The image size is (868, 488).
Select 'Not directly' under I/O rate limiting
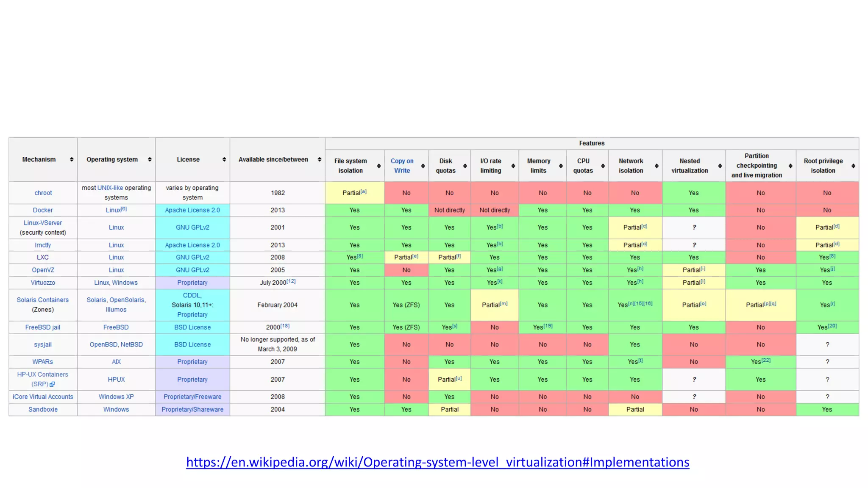click(x=495, y=210)
